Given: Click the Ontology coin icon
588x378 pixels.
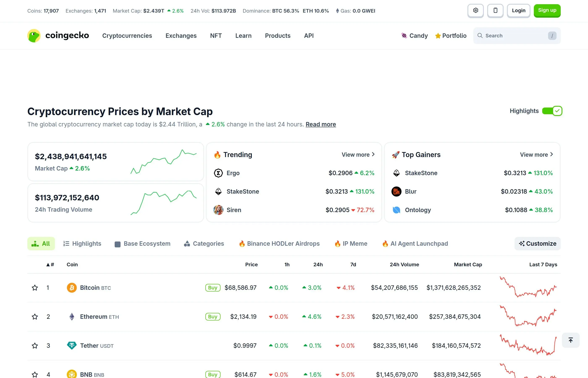Looking at the screenshot, I should click(x=396, y=210).
